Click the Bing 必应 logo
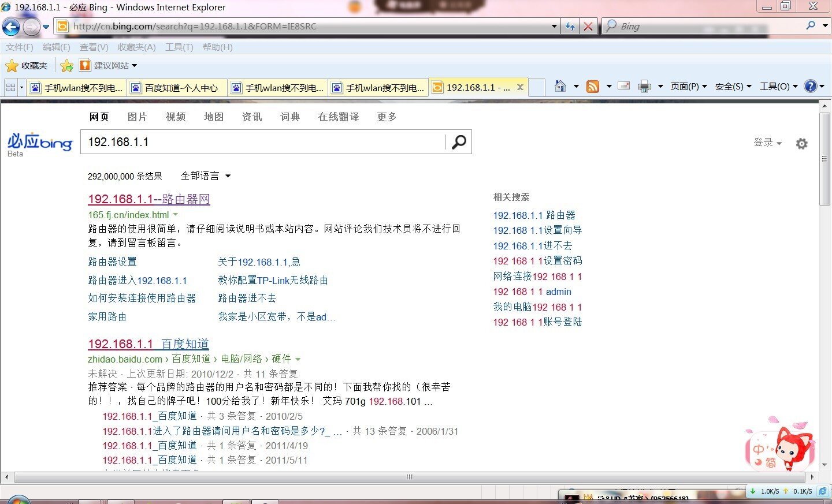The width and height of the screenshot is (832, 504). (40, 143)
